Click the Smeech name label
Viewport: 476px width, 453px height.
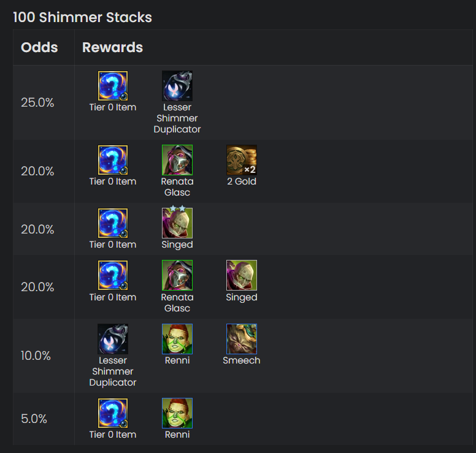[x=241, y=360]
